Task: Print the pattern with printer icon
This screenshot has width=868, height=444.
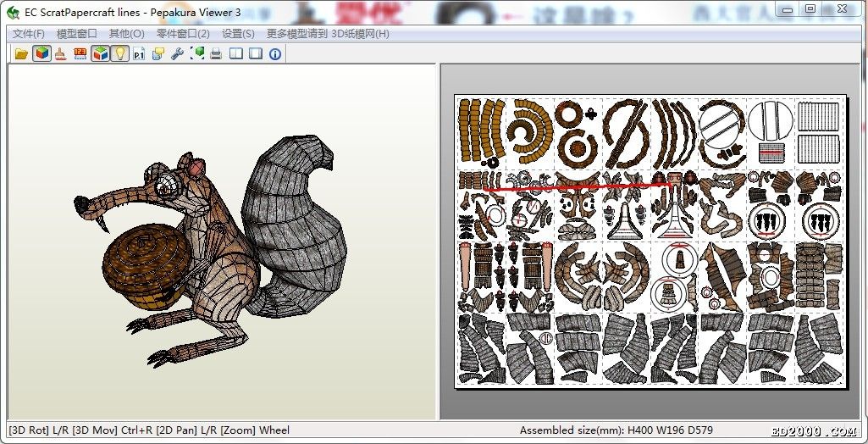Action: [x=216, y=53]
